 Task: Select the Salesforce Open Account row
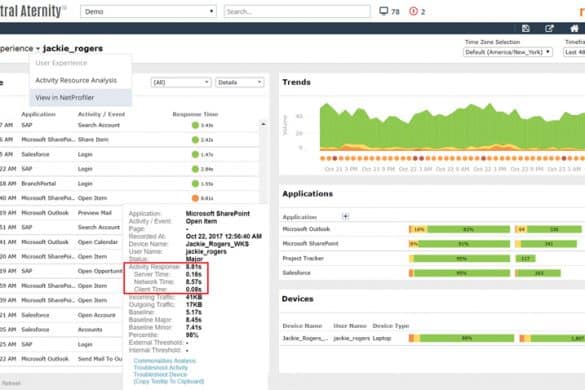tap(61, 315)
